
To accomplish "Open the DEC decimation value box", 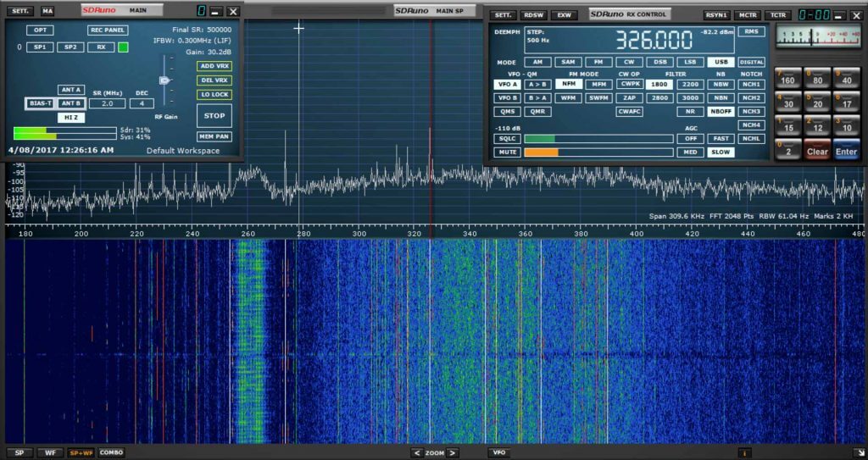I will [x=142, y=103].
